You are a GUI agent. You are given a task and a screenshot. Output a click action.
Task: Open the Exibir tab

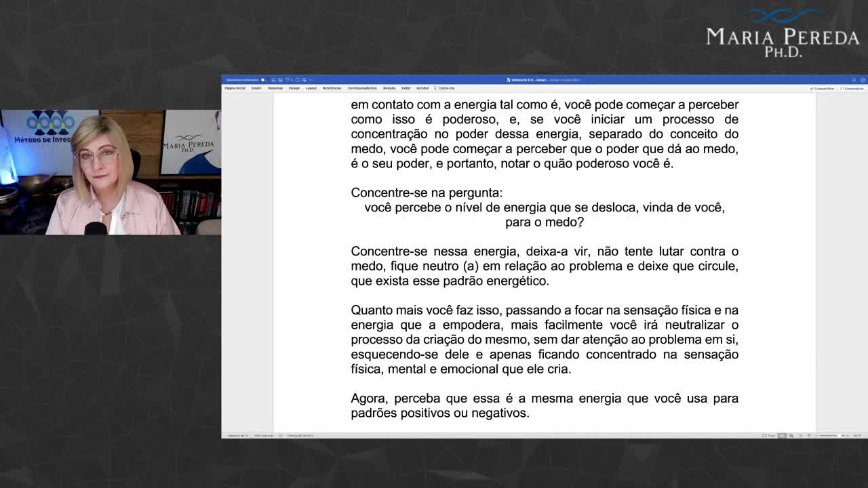(406, 88)
